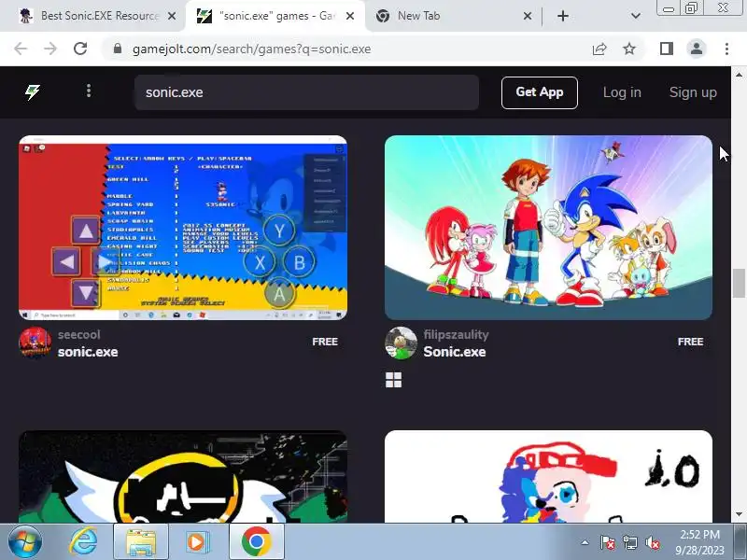The height and width of the screenshot is (560, 747).
Task: Open the Chrome three-dot menu
Action: click(x=726, y=49)
